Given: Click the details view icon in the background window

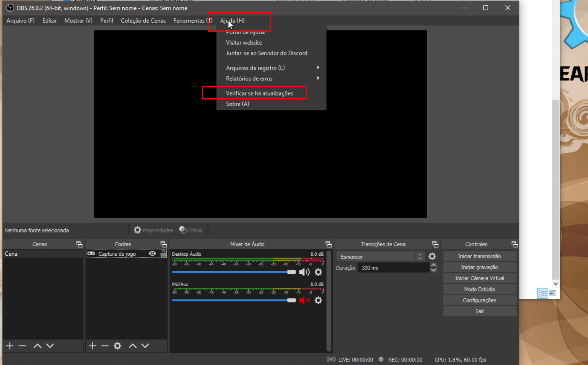Looking at the screenshot, I should (542, 293).
